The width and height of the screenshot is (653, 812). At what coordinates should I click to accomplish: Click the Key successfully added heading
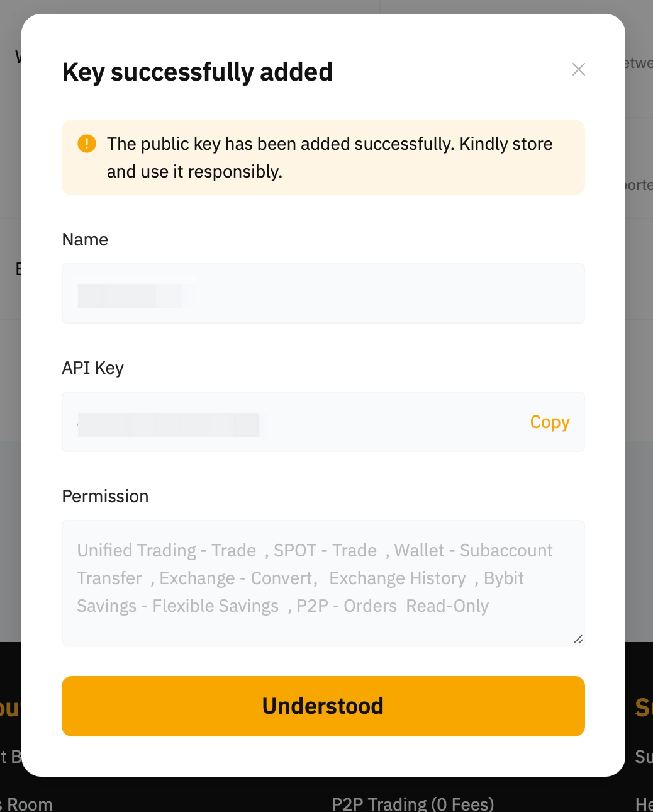pyautogui.click(x=198, y=72)
